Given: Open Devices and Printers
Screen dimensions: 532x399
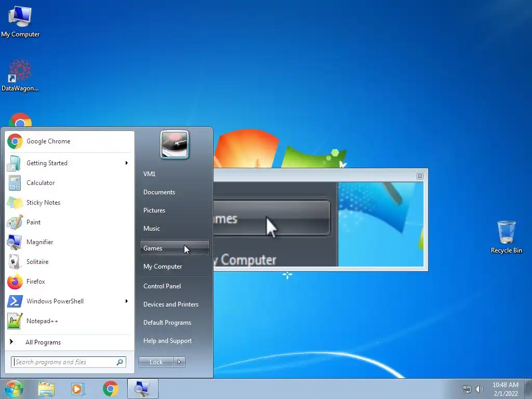Looking at the screenshot, I should [x=175, y=304].
